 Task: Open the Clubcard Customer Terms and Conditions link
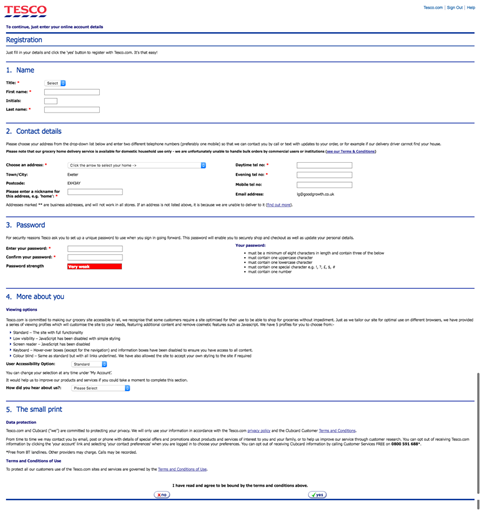click(x=337, y=431)
